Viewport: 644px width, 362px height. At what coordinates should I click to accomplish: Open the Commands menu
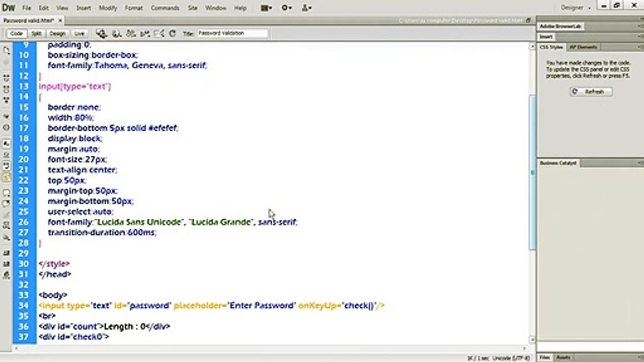(x=165, y=8)
